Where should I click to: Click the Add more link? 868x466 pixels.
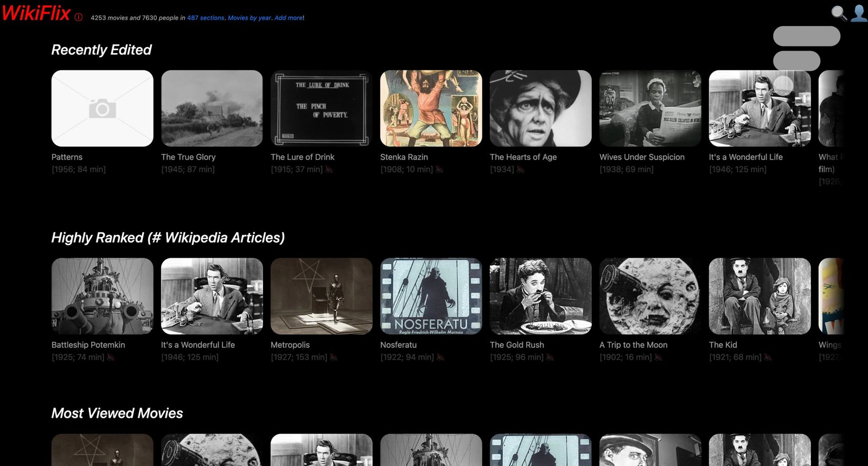289,18
